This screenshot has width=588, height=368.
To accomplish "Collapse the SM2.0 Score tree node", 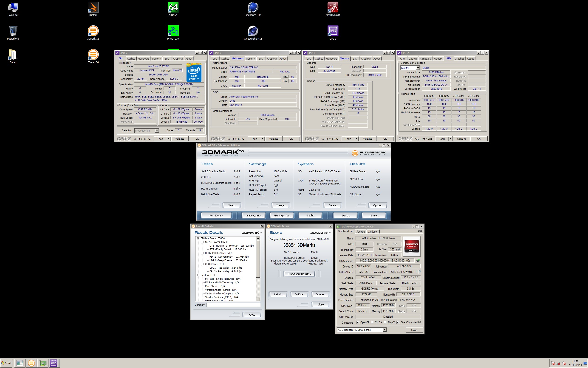I will pos(203,242).
